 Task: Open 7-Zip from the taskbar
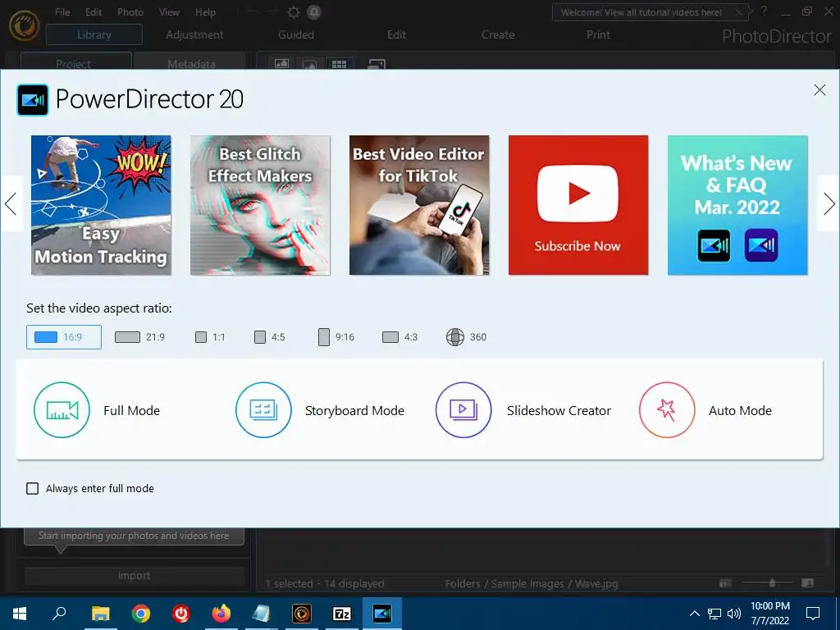[x=342, y=614]
